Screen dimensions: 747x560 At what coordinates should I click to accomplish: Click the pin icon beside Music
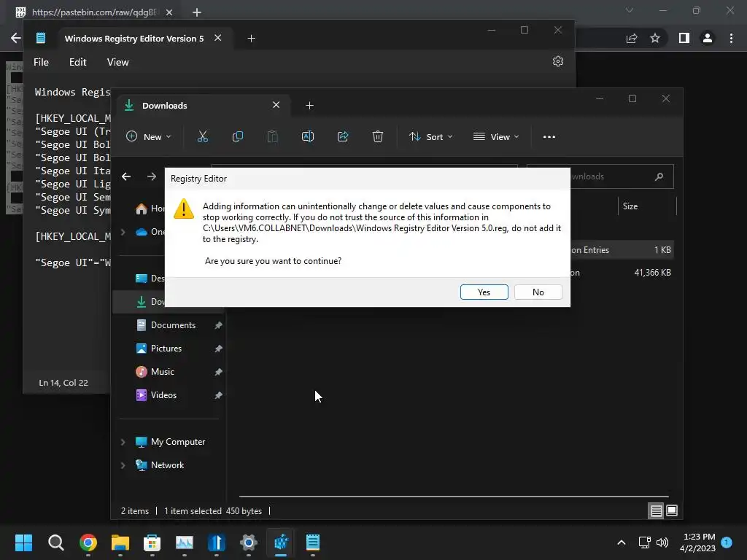tap(218, 372)
